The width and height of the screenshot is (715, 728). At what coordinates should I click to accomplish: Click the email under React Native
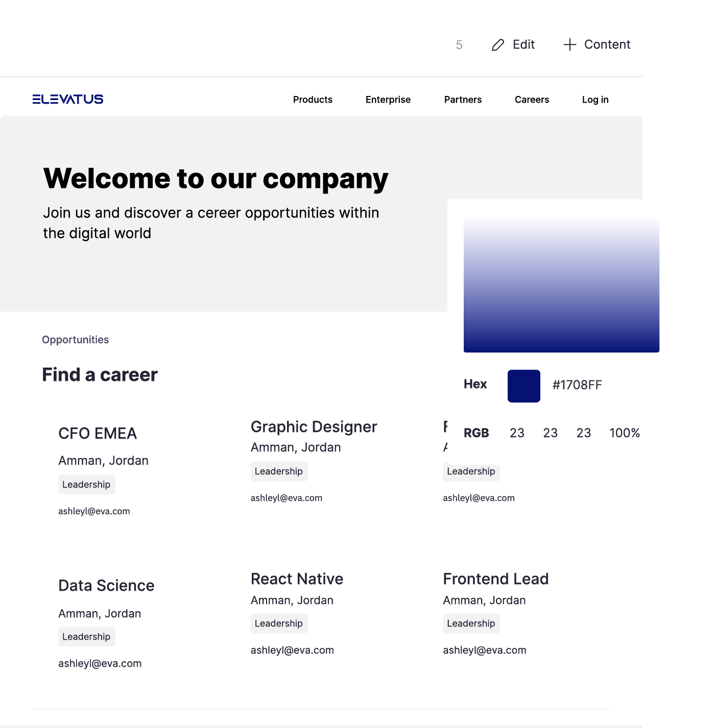point(292,650)
